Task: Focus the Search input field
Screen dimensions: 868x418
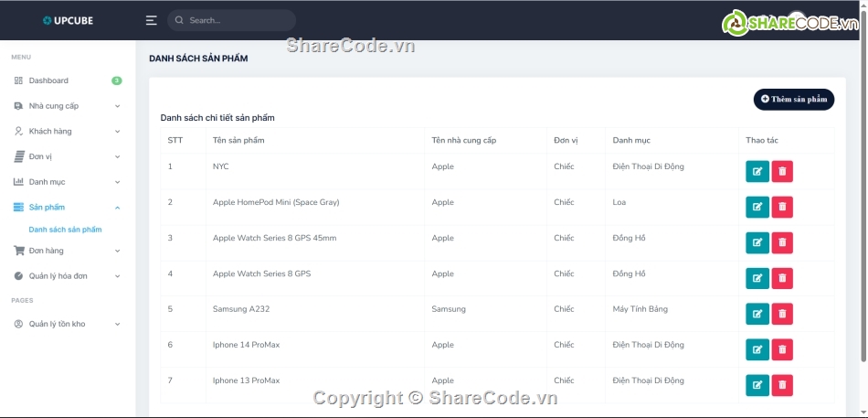Action: tap(231, 20)
